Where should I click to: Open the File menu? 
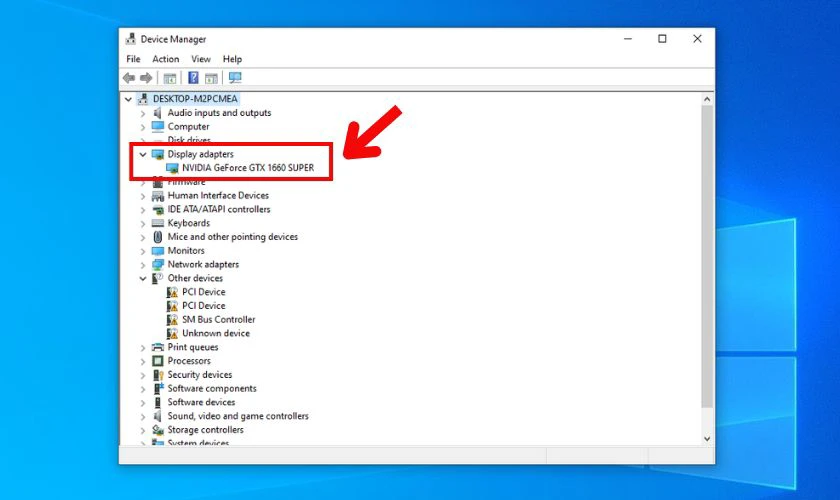[133, 59]
